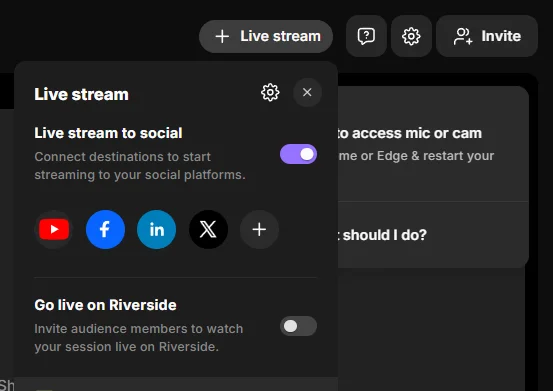This screenshot has height=391, width=553.
Task: Open Live stream panel settings gear
Action: point(270,93)
